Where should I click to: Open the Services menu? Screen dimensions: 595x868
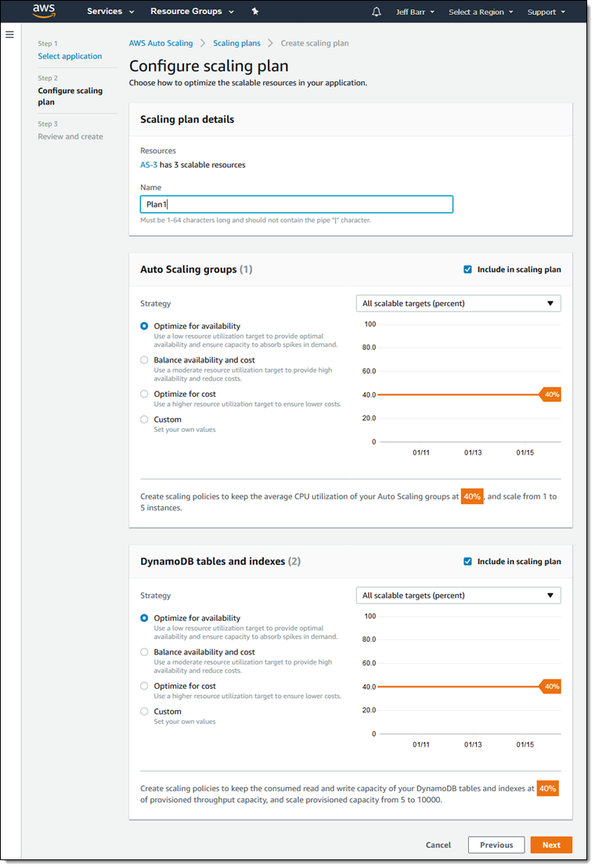[110, 12]
